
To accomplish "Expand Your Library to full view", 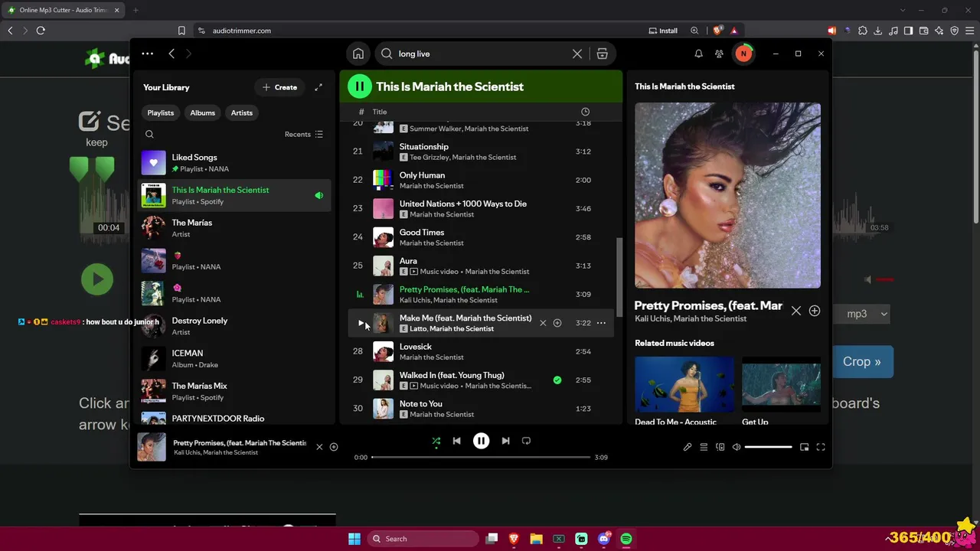I will click(x=318, y=87).
